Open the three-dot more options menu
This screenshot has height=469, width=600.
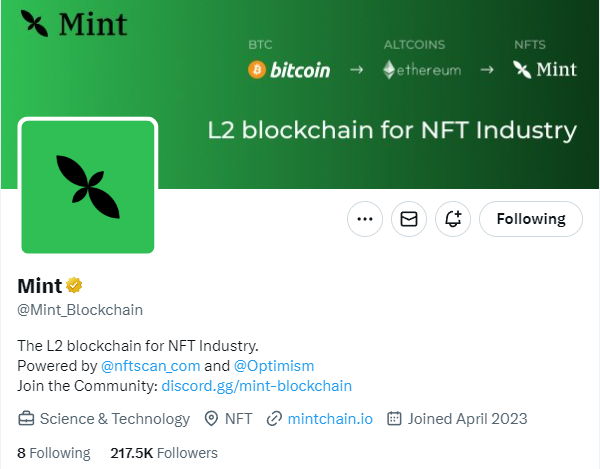(365, 219)
